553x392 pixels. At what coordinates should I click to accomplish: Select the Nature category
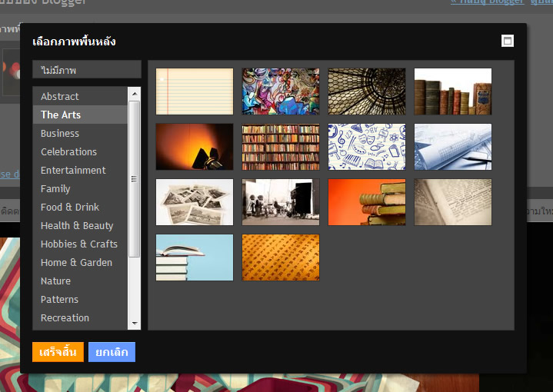point(55,281)
